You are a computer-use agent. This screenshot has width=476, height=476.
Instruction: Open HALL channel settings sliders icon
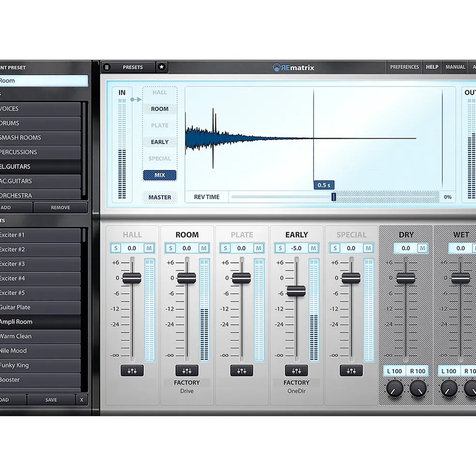132,371
